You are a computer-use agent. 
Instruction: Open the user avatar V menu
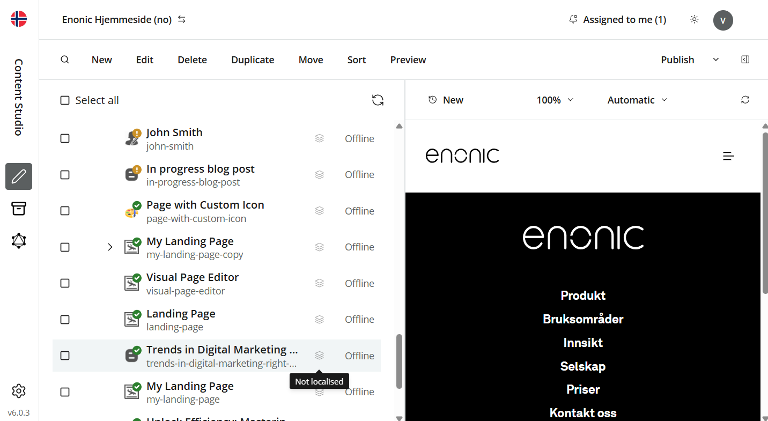(x=723, y=21)
